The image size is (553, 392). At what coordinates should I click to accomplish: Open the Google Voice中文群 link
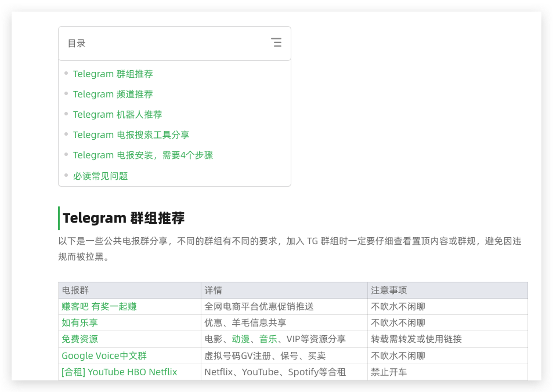click(x=104, y=356)
